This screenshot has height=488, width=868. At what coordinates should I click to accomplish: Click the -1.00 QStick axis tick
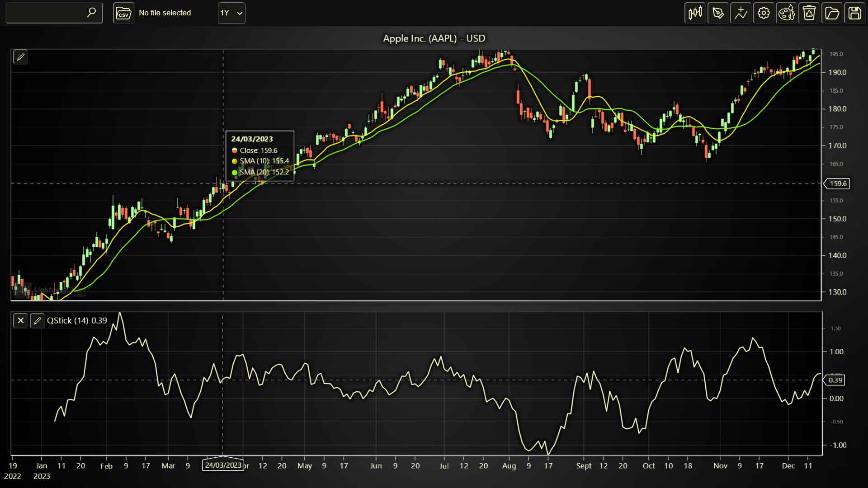838,446
